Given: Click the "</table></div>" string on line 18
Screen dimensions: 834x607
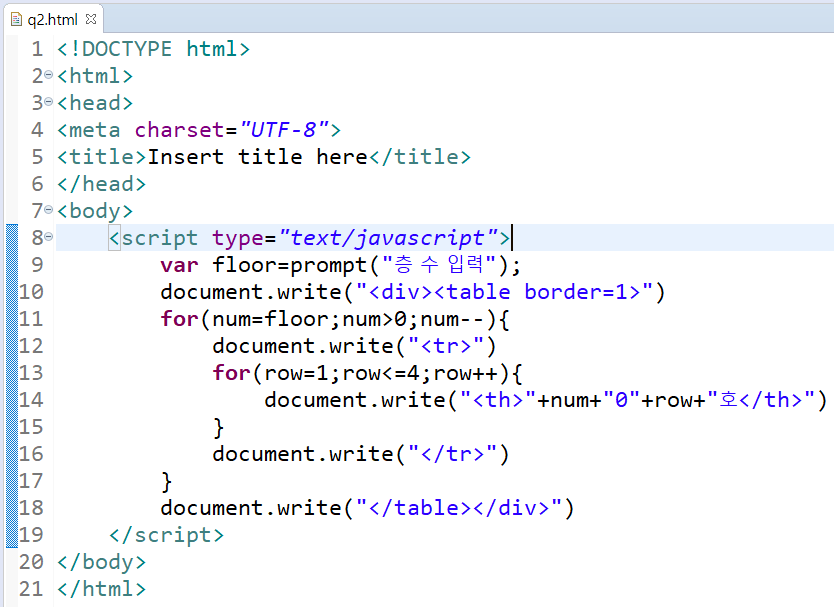Looking at the screenshot, I should [x=458, y=508].
